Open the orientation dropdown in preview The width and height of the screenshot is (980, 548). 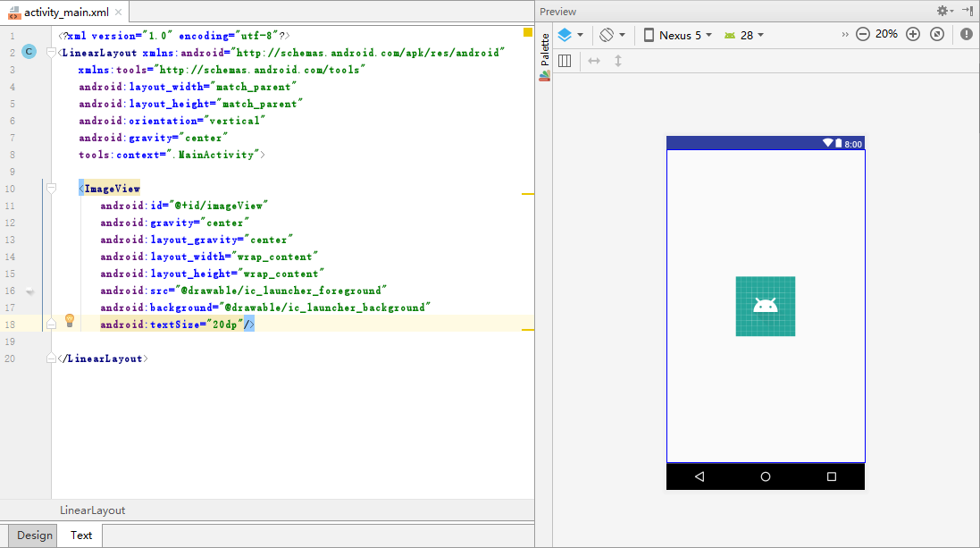tap(612, 35)
